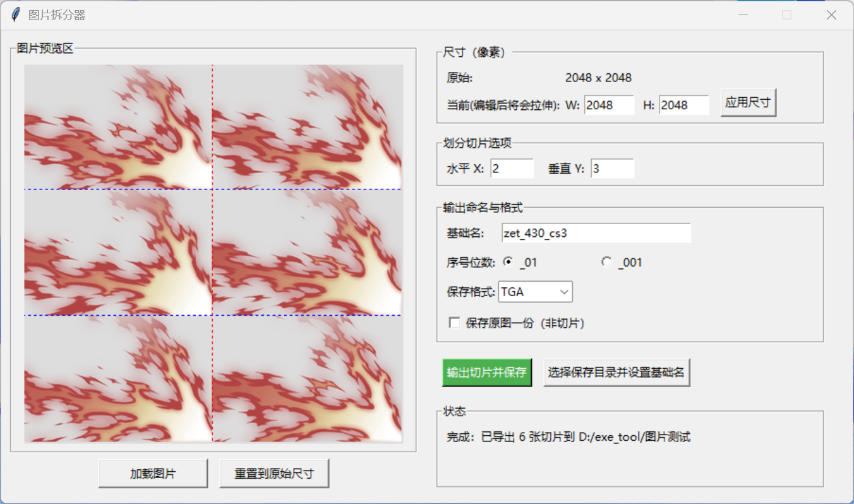Click the 应用尺寸 button
The height and width of the screenshot is (504, 854).
tap(748, 103)
